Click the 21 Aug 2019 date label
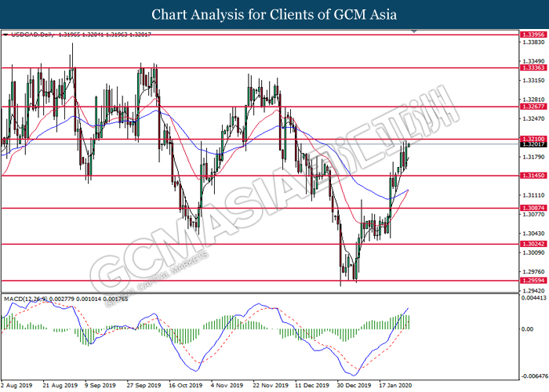The width and height of the screenshot is (549, 392). [60, 386]
